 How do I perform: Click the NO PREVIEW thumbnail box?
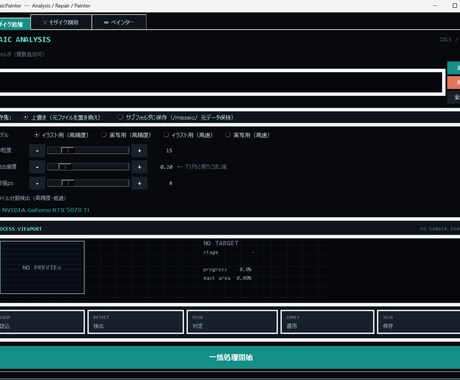pyautogui.click(x=42, y=267)
